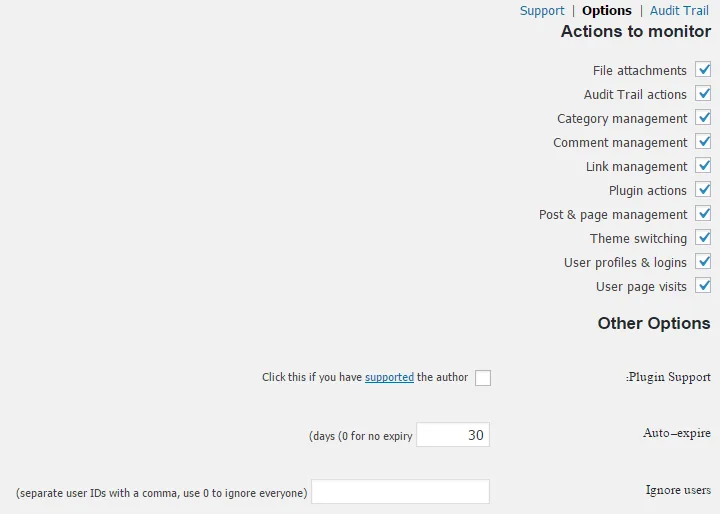The width and height of the screenshot is (720, 514).
Task: Disable Category management monitoring
Action: 703,118
